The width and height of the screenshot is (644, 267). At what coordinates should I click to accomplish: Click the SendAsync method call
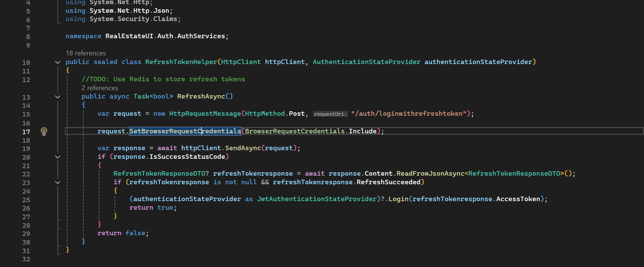pyautogui.click(x=243, y=148)
